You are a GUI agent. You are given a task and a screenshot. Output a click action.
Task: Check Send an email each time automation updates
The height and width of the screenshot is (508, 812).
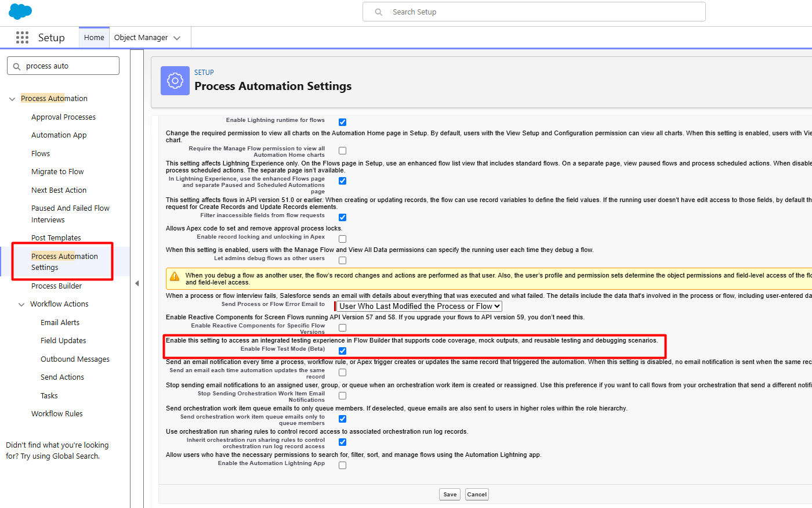pyautogui.click(x=342, y=372)
